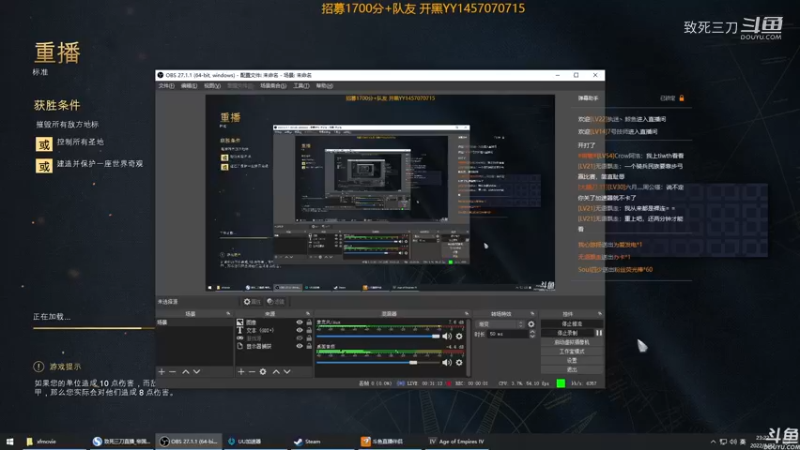
Task: Click the Studio Mode button
Action: pos(571,351)
